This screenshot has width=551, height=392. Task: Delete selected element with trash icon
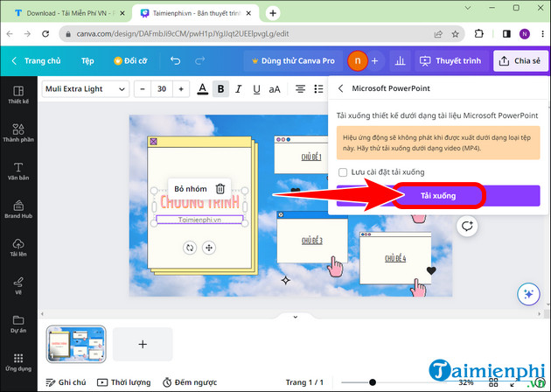pyautogui.click(x=220, y=189)
